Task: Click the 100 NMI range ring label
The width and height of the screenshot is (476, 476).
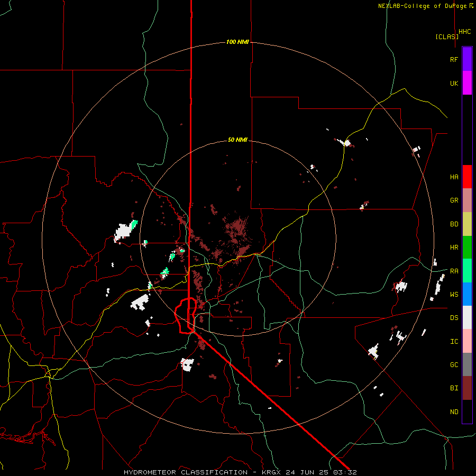Action: [237, 42]
